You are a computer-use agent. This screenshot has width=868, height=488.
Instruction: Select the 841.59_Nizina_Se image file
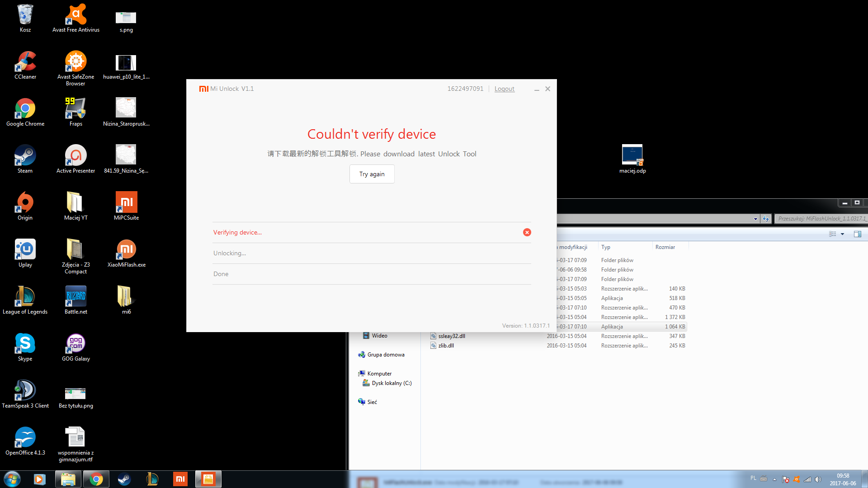click(126, 159)
